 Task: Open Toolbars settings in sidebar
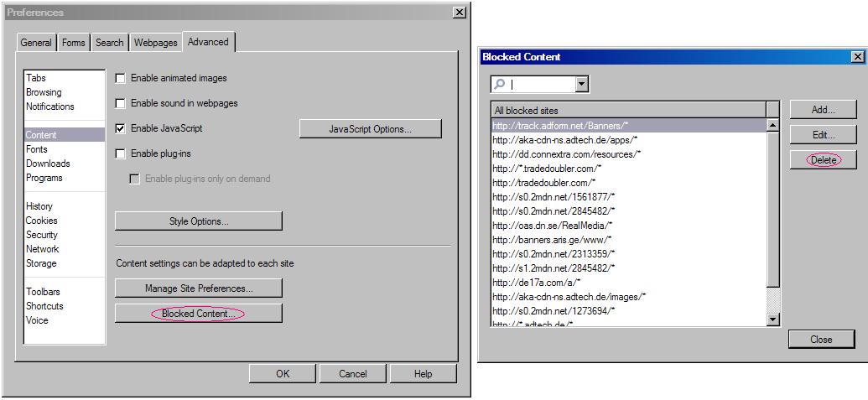pyautogui.click(x=43, y=292)
